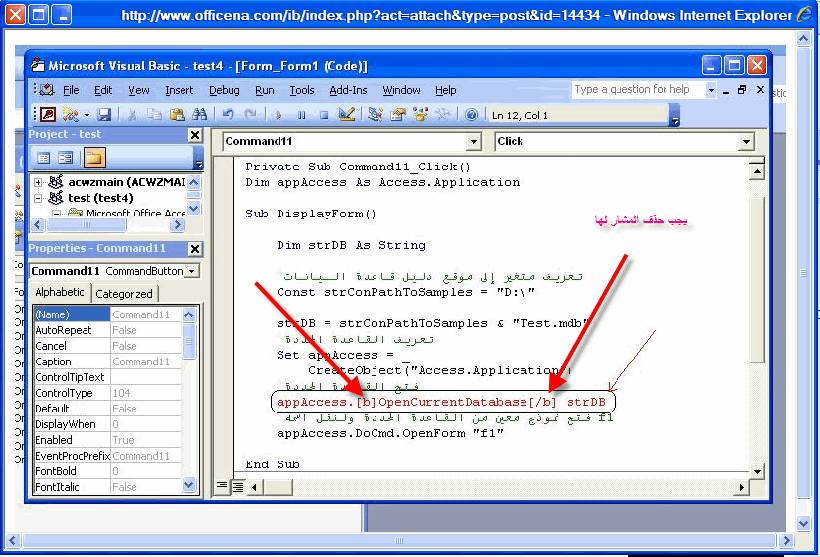Click the View Microsoft Access toolbar icon

click(x=48, y=114)
